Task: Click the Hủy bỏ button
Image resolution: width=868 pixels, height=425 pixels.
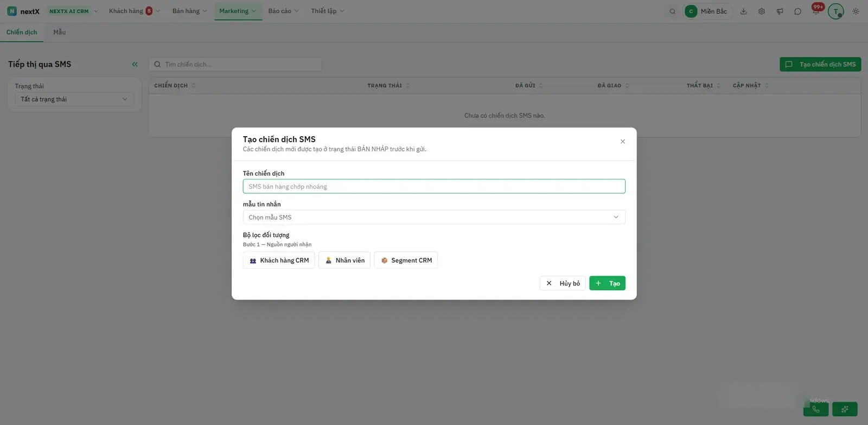Action: click(563, 283)
